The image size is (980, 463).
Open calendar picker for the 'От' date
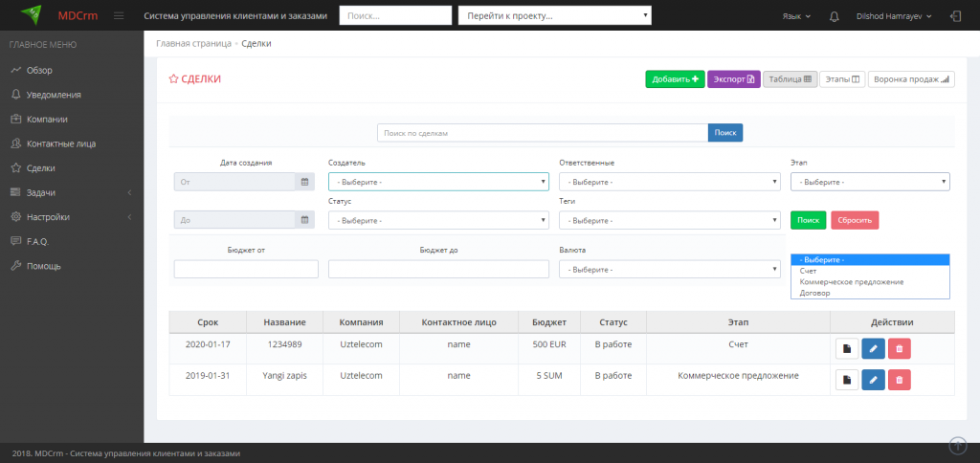tap(304, 182)
